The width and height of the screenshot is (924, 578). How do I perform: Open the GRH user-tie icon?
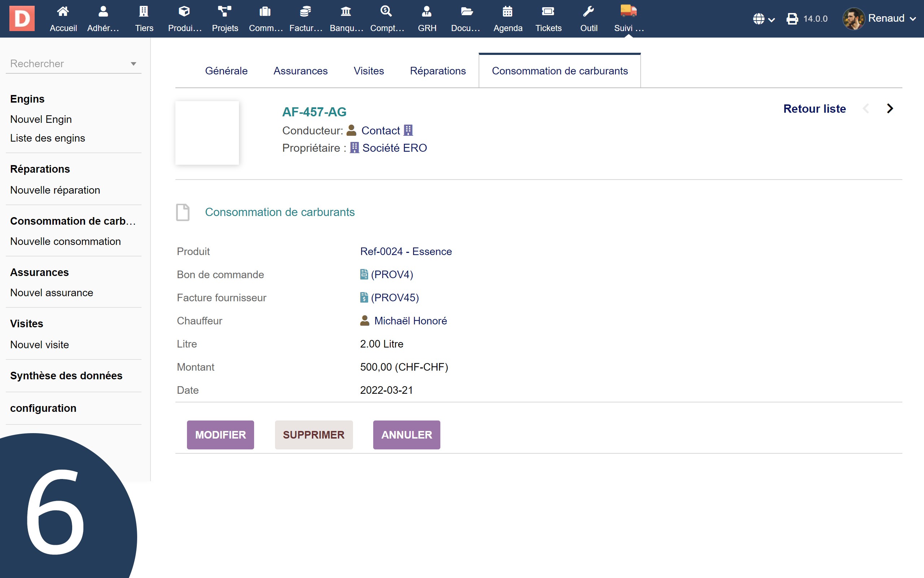pos(427,12)
